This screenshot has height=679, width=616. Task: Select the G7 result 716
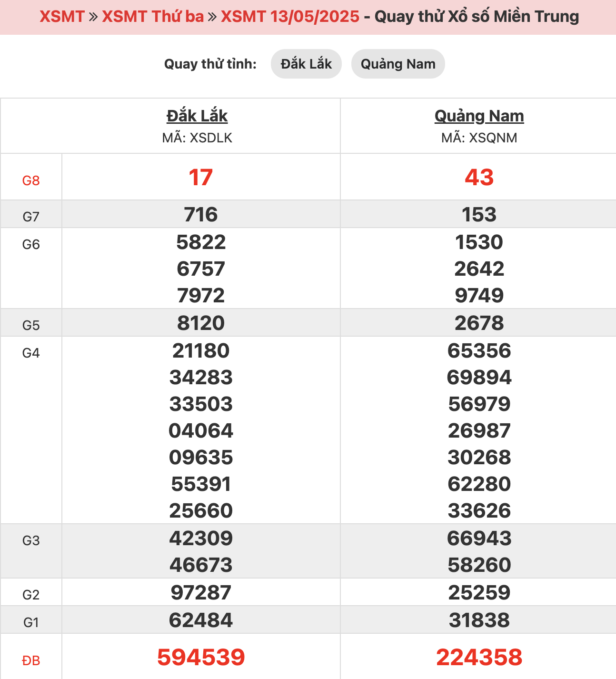[x=201, y=214]
